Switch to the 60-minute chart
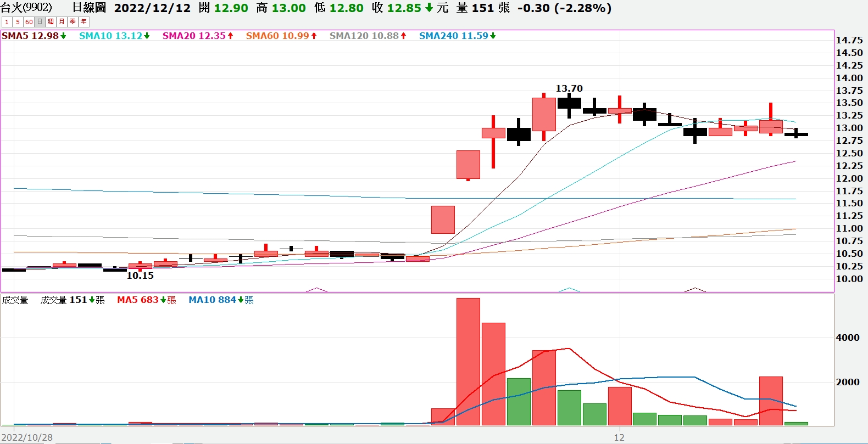868x444 pixels. 29,22
